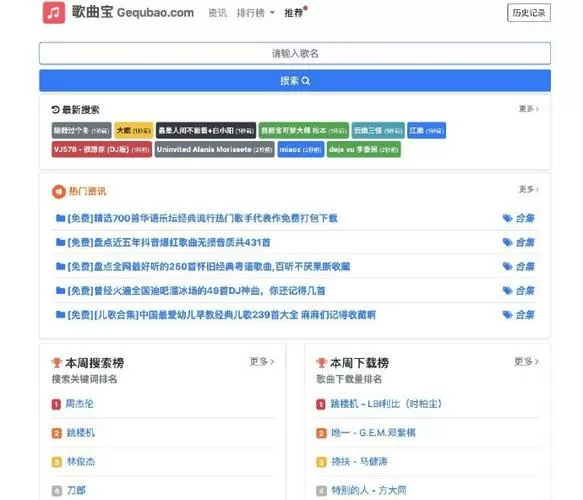Screen dimensions: 583x500
Task: Select the 陪我过个冬 gray tag
Action: pos(81,130)
